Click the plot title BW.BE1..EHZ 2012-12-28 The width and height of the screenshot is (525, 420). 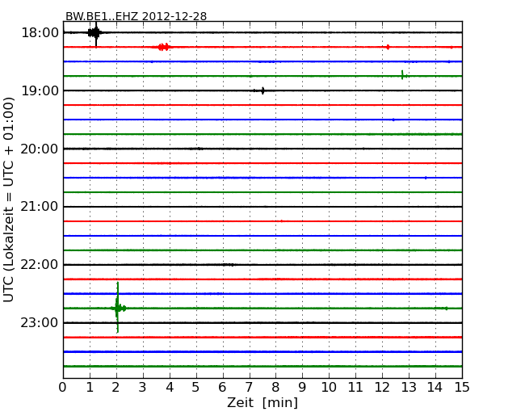point(136,16)
